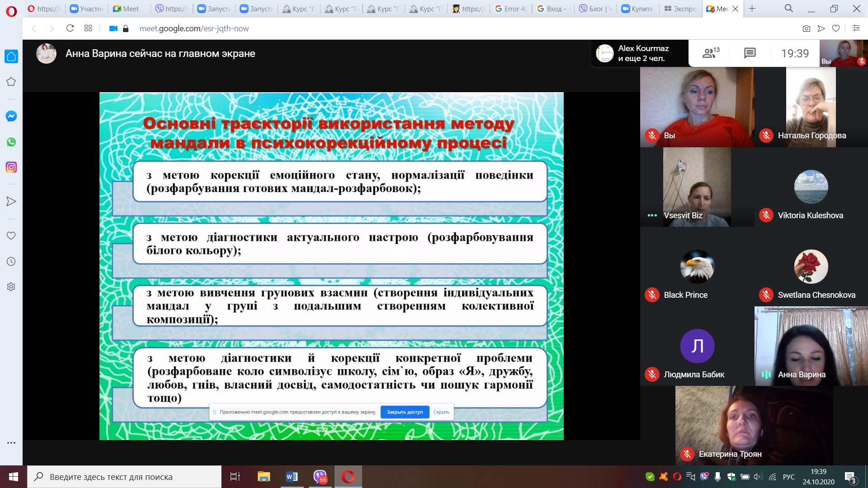
Task: Open the participants list icon
Action: point(710,53)
